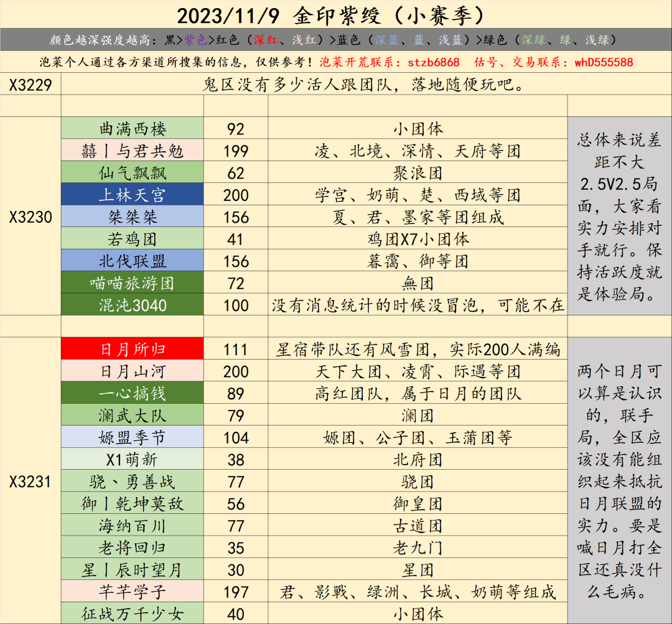
Task: Click the description 凌、北境、深情、天府等团
Action: pyautogui.click(x=418, y=151)
